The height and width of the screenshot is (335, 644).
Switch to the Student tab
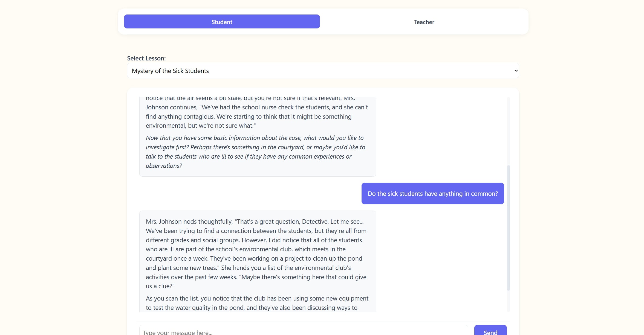click(222, 22)
